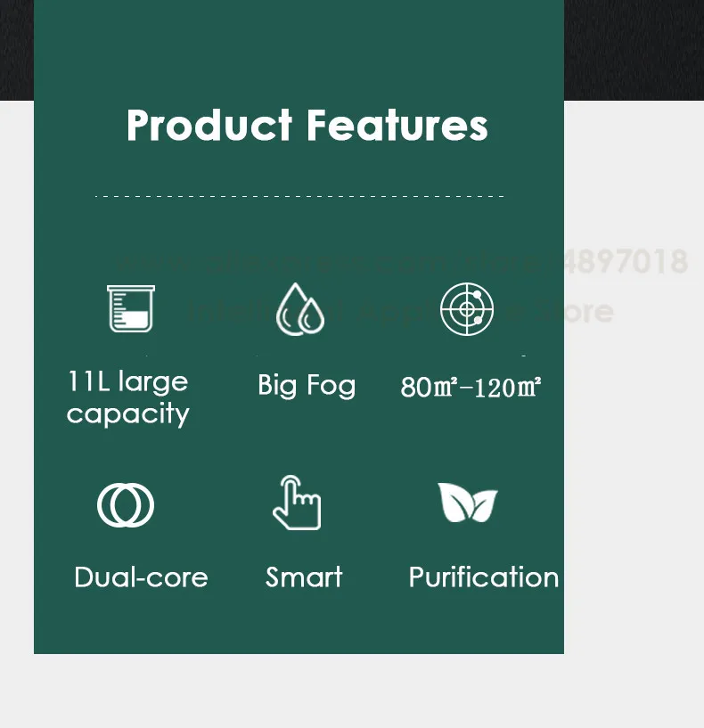Click the Smart feature label
The height and width of the screenshot is (728, 704).
tap(304, 577)
